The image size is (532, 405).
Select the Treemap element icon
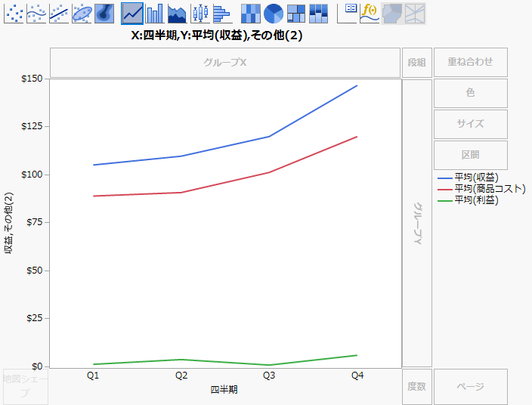pyautogui.click(x=296, y=14)
